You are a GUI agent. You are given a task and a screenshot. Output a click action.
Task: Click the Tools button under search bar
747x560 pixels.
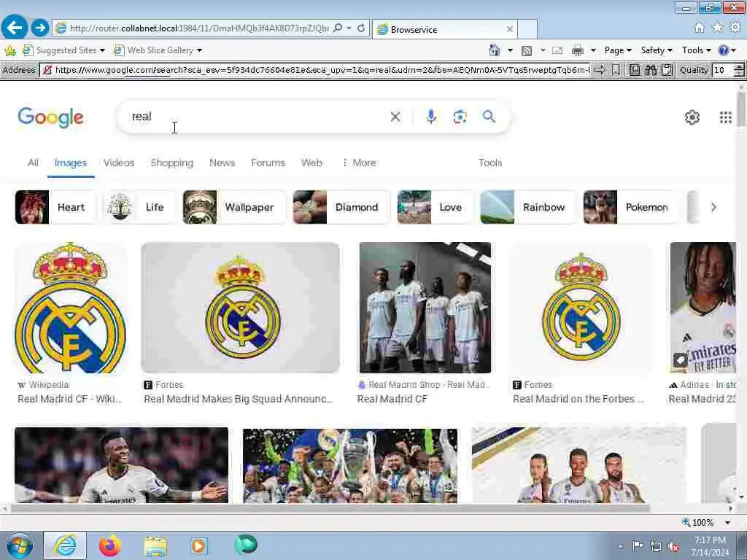(x=490, y=163)
